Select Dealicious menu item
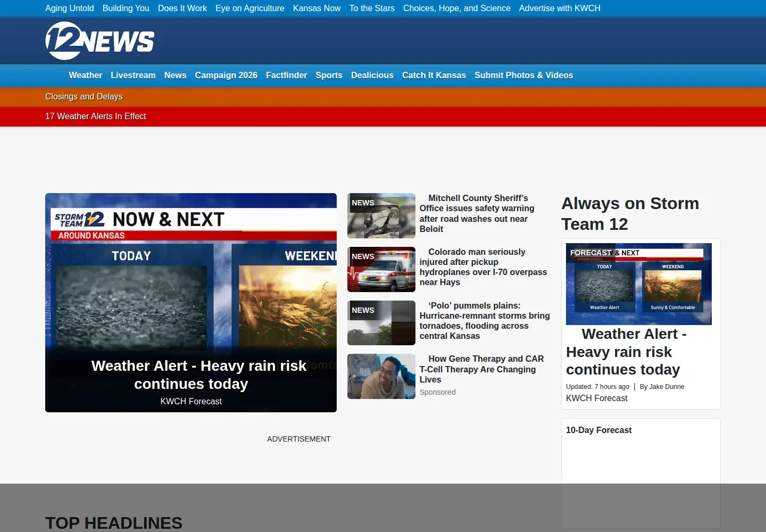Viewport: 766px width, 532px height. [x=372, y=76]
